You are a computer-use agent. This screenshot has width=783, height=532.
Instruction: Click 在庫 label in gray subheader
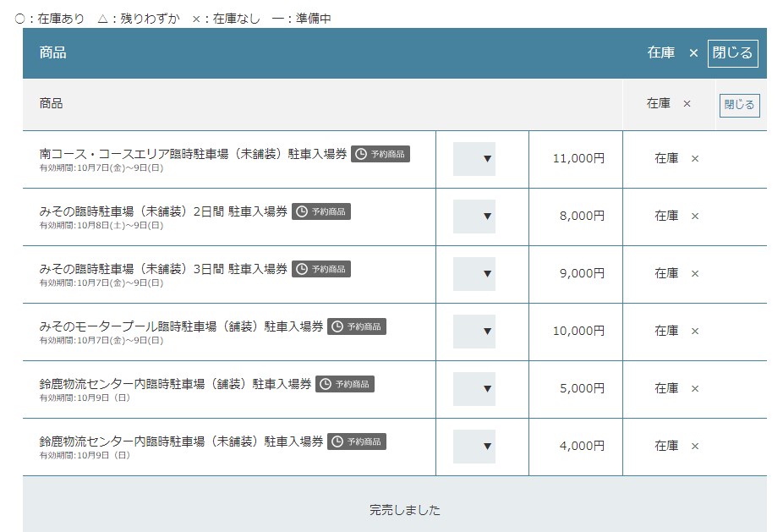(659, 103)
